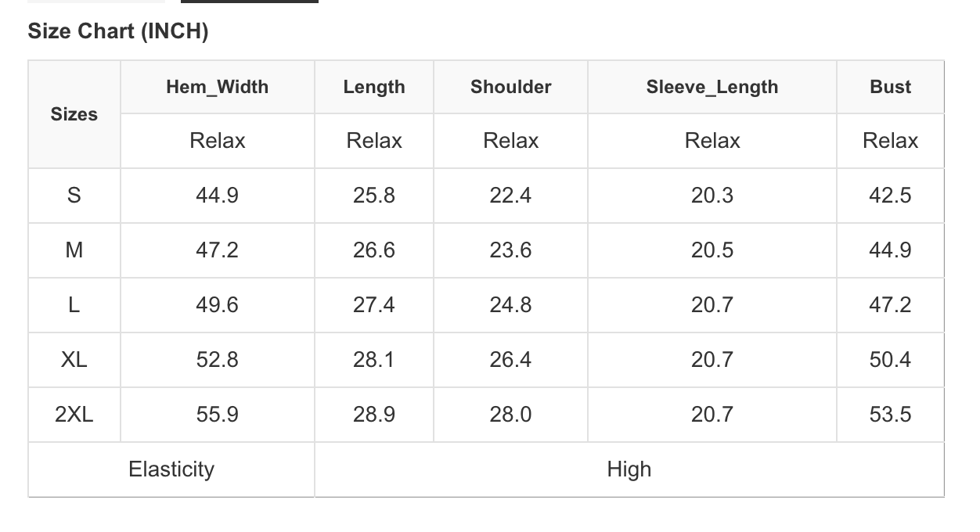Select the Bust column header
Image resolution: width=980 pixels, height=532 pixels.
890,87
